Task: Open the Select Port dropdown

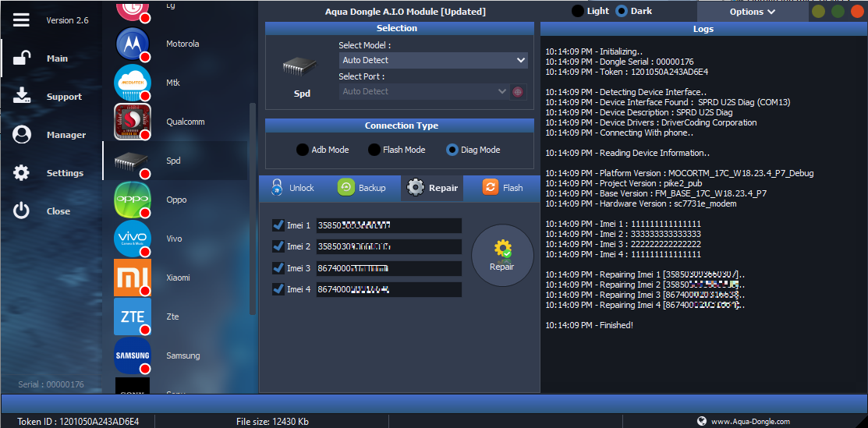Action: [x=424, y=91]
